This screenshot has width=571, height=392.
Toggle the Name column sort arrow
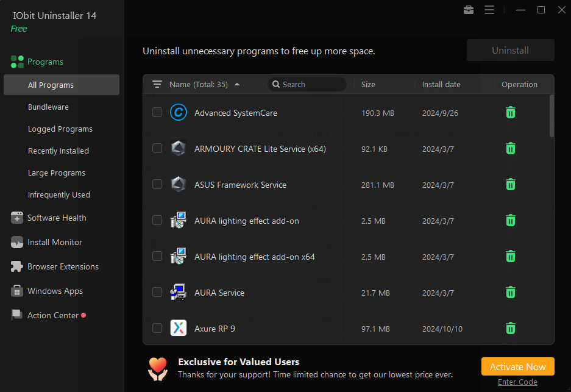pyautogui.click(x=236, y=85)
